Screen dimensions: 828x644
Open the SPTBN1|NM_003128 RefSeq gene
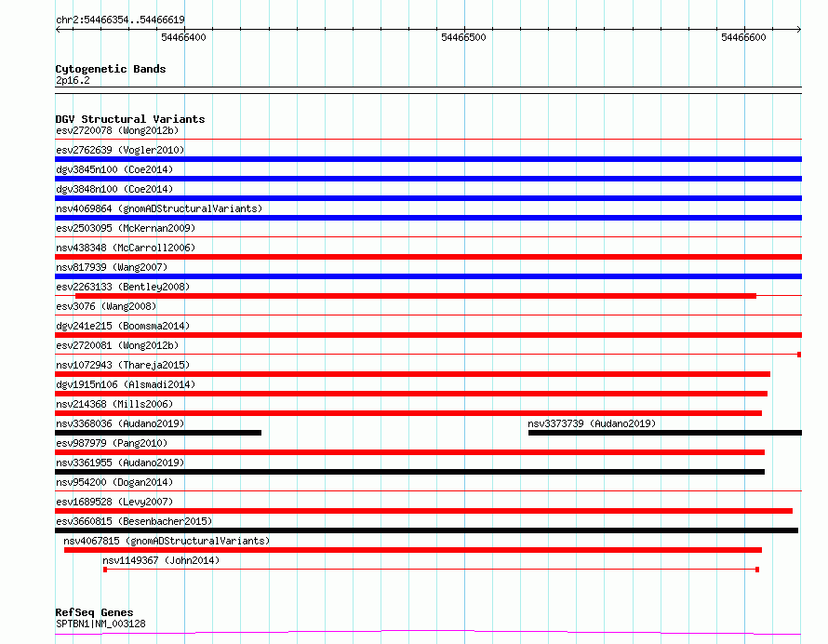tap(100, 624)
